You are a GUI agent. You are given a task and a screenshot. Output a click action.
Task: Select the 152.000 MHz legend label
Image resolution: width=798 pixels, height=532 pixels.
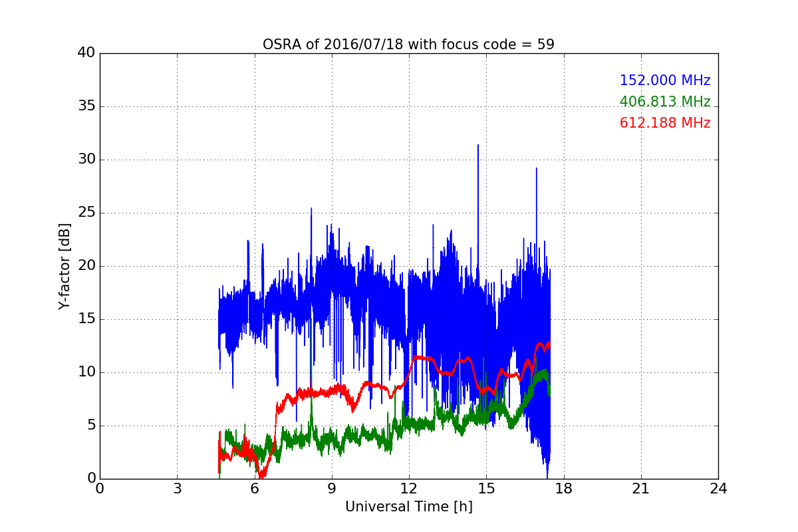[x=665, y=80]
